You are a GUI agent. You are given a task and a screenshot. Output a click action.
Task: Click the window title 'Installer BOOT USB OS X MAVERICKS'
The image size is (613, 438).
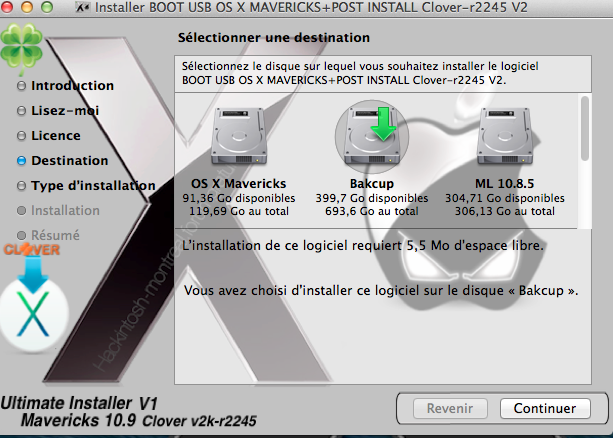click(x=311, y=7)
